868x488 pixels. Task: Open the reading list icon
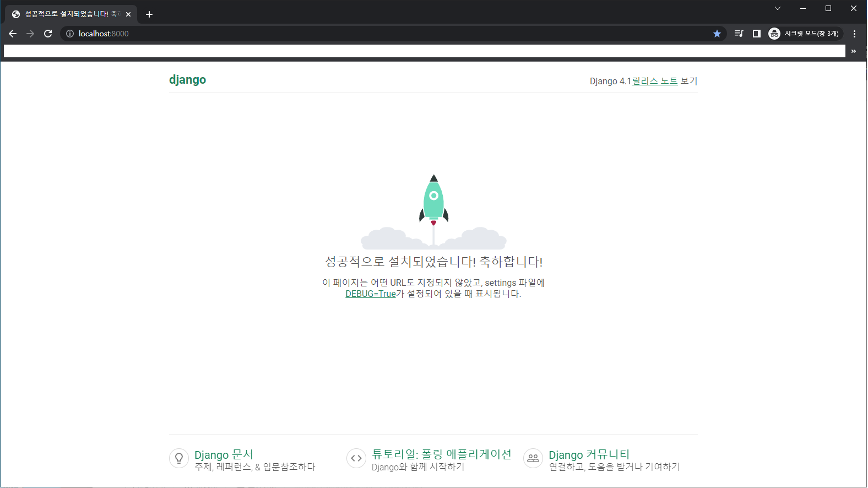[x=739, y=34]
